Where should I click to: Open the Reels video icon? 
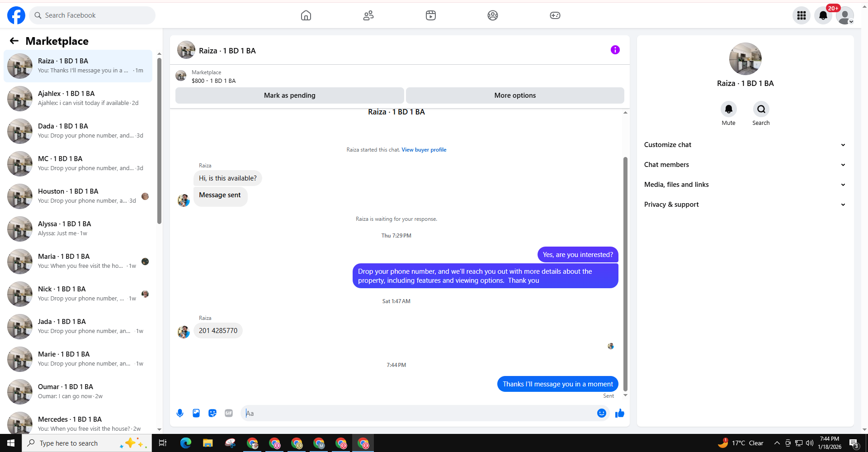point(431,15)
